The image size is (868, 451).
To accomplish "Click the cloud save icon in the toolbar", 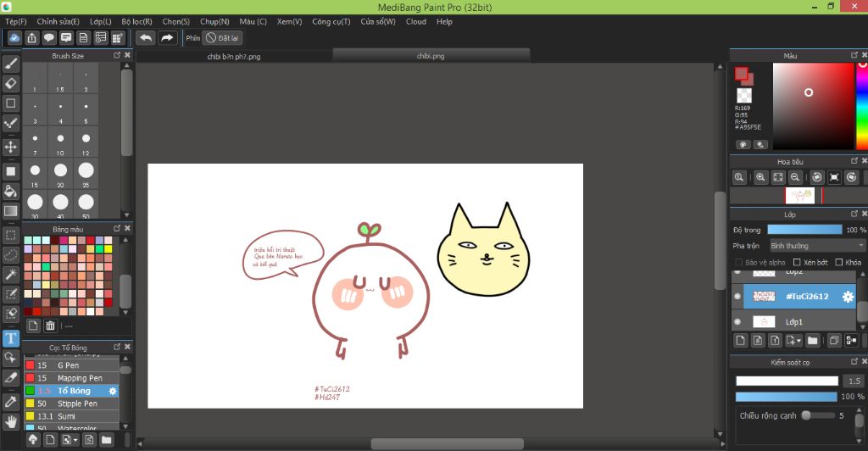I will [15, 37].
